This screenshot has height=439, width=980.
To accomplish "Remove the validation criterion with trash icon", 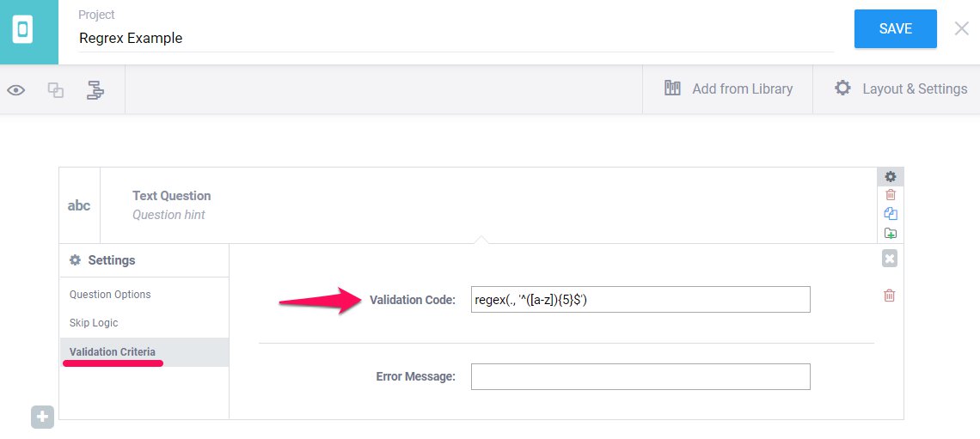I will pos(890,296).
